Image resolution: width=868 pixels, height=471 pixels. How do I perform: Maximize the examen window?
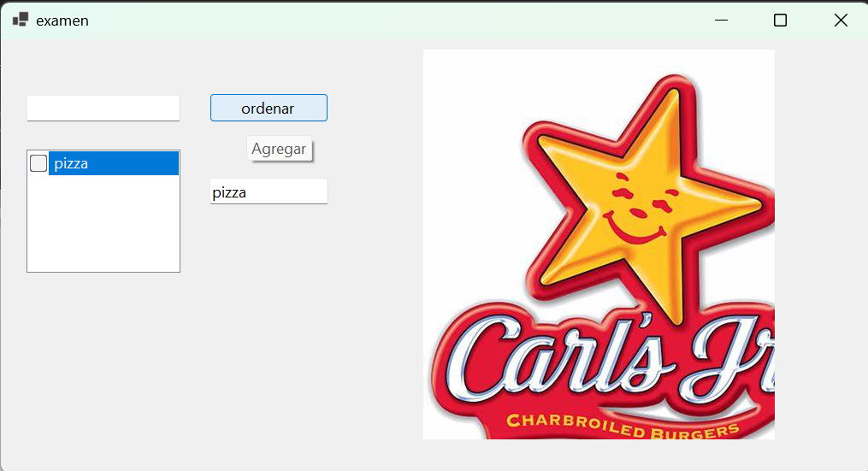[780, 21]
